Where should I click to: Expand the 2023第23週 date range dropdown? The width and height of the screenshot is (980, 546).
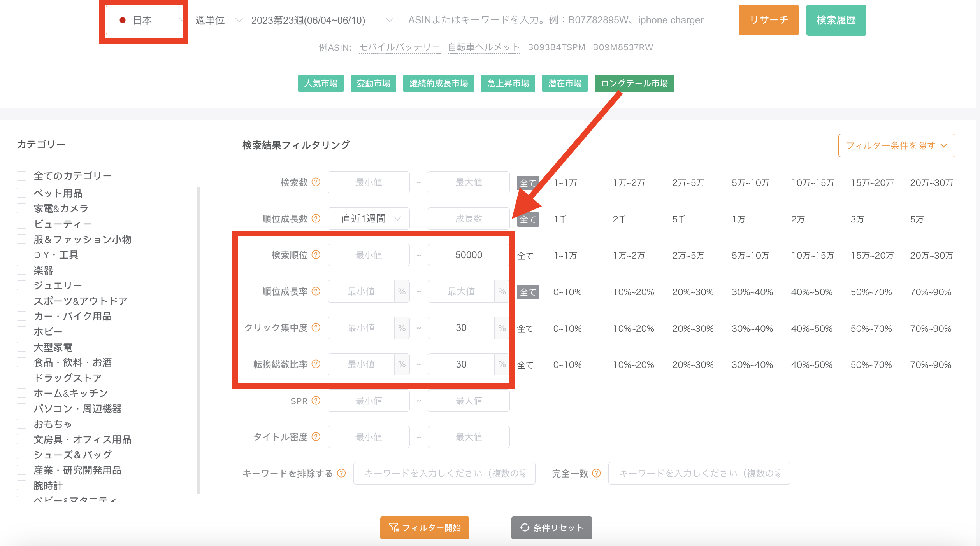coord(322,20)
